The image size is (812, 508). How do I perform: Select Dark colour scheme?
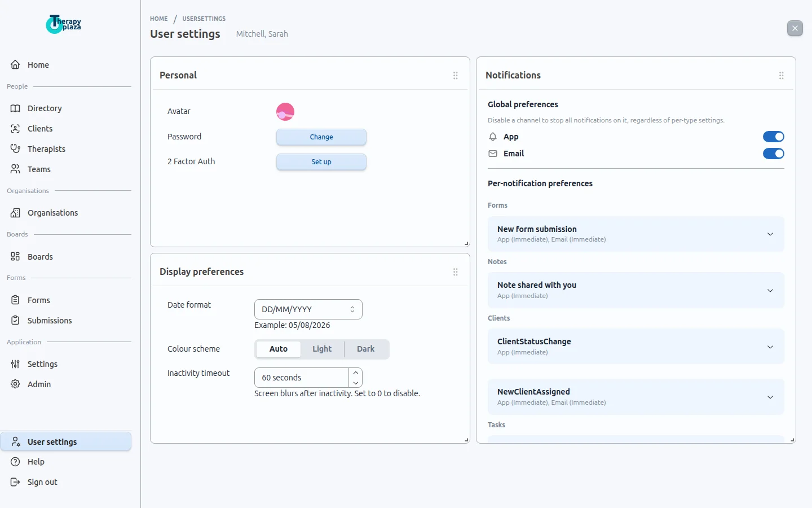tap(366, 349)
